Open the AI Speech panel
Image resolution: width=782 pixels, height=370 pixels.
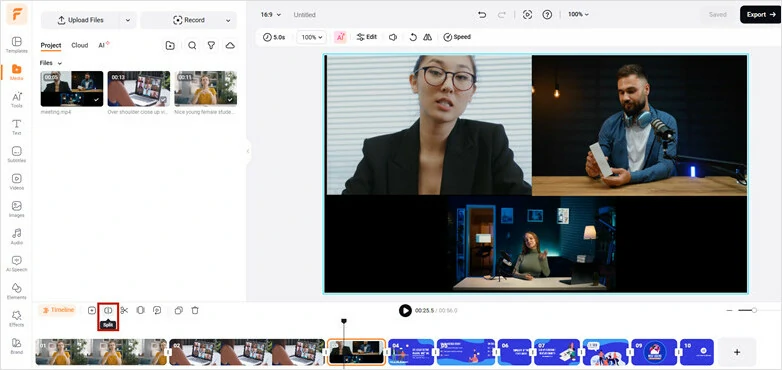16,263
